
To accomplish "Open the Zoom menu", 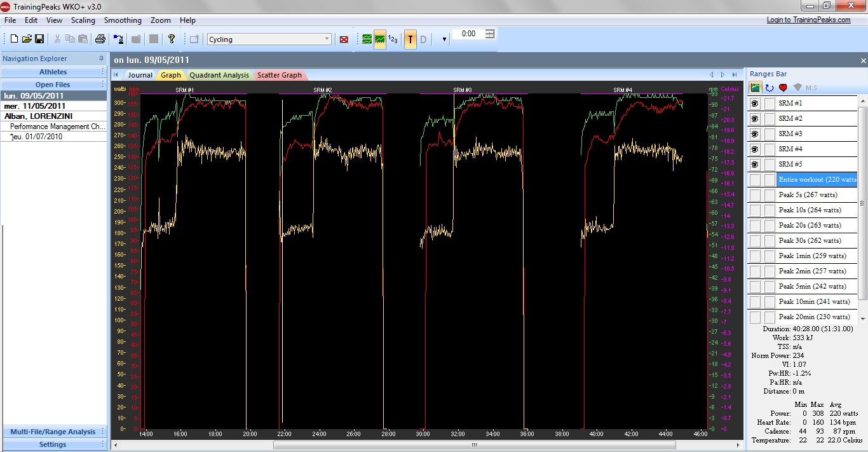I will 161,20.
